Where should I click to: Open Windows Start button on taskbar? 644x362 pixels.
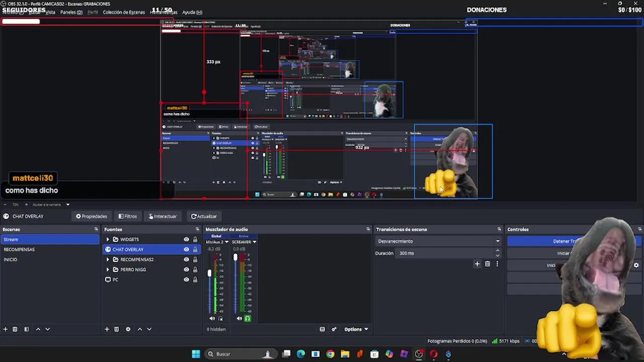point(196,354)
